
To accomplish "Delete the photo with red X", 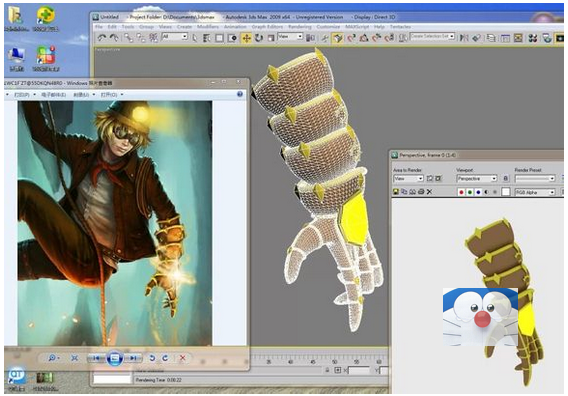I will click(x=183, y=358).
